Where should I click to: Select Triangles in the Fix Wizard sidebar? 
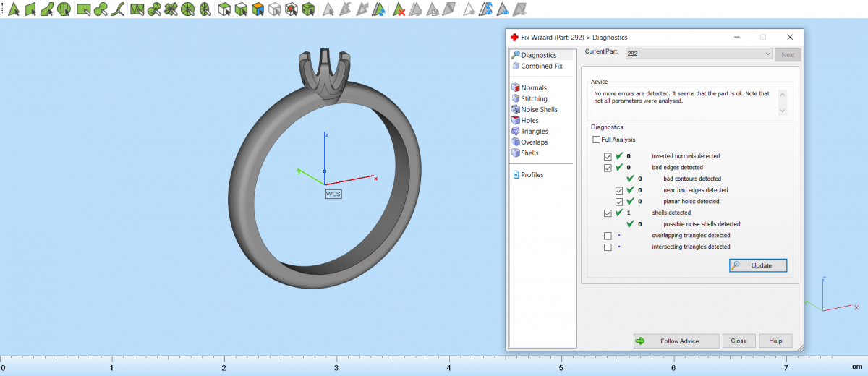pos(534,131)
